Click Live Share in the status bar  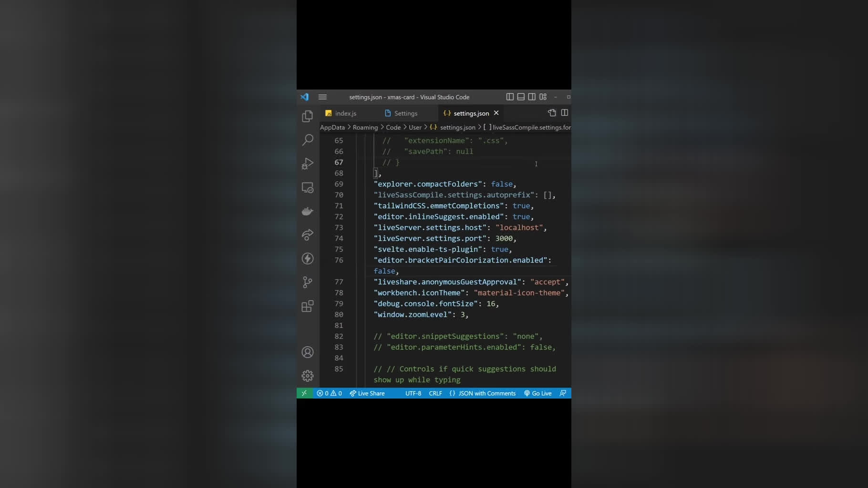tap(367, 393)
